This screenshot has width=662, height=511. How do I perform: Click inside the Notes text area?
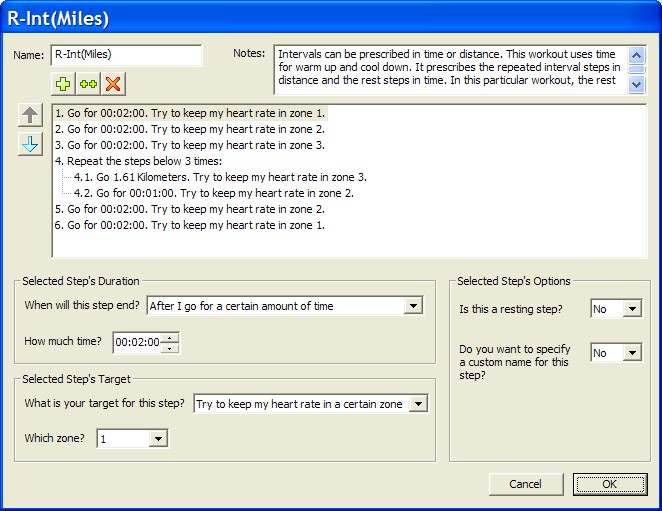[451, 69]
